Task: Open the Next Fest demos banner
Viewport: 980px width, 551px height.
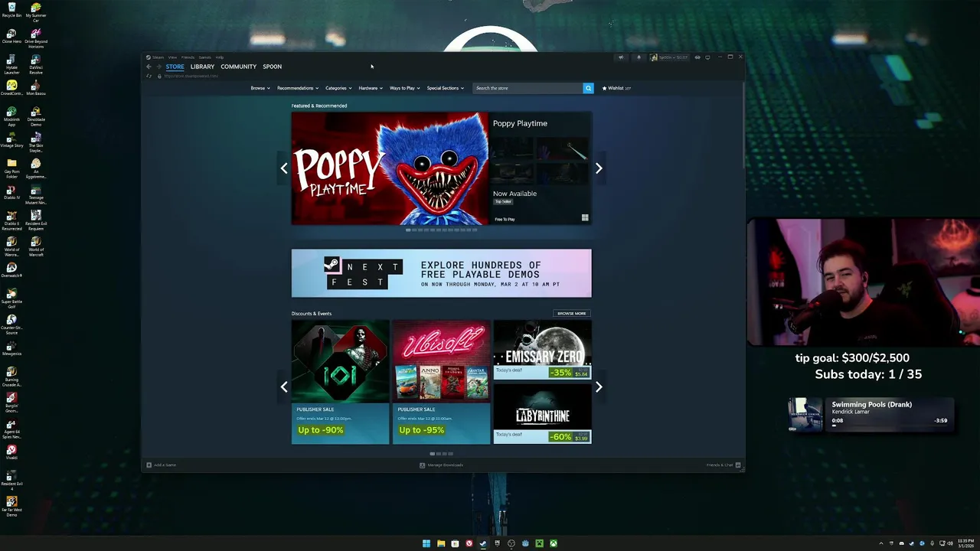Action: click(x=441, y=273)
